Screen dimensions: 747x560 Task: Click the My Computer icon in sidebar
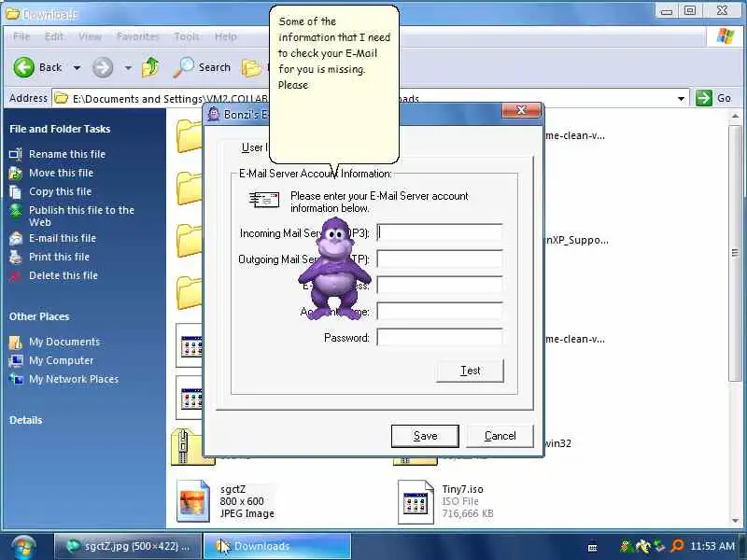click(x=16, y=360)
